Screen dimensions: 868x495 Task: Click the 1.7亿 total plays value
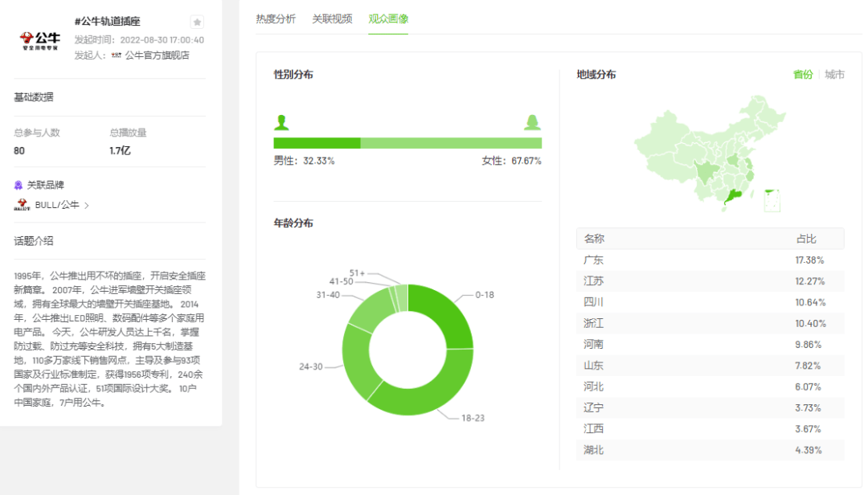pyautogui.click(x=120, y=150)
